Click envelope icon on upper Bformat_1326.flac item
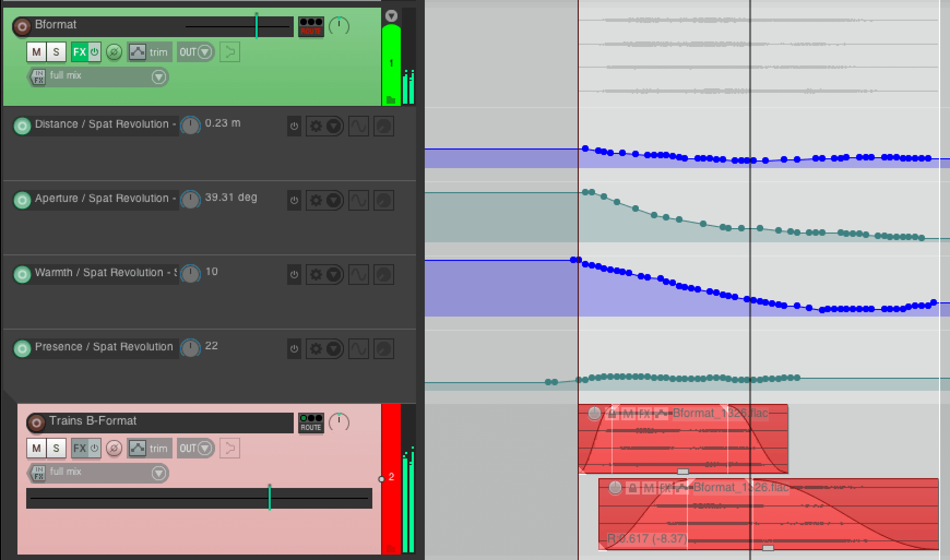Viewport: 950px width, 560px height. [x=661, y=414]
